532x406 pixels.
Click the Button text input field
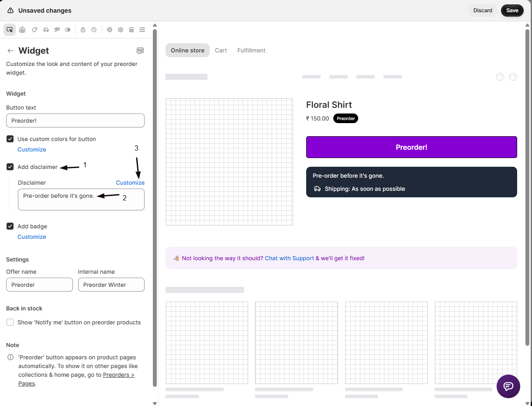75,120
